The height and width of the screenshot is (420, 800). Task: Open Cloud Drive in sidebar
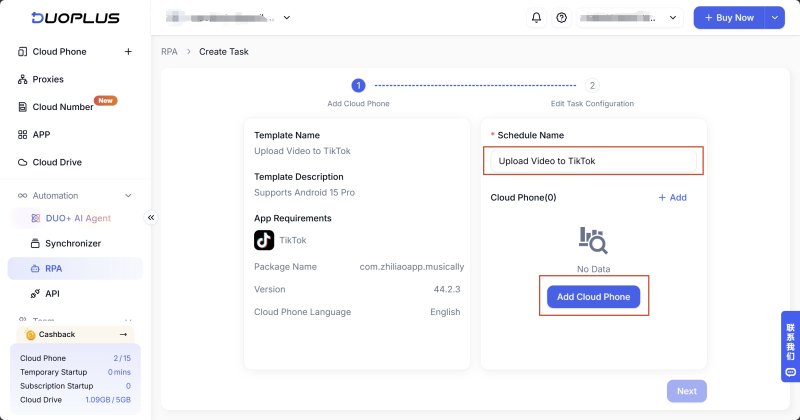pyautogui.click(x=57, y=162)
